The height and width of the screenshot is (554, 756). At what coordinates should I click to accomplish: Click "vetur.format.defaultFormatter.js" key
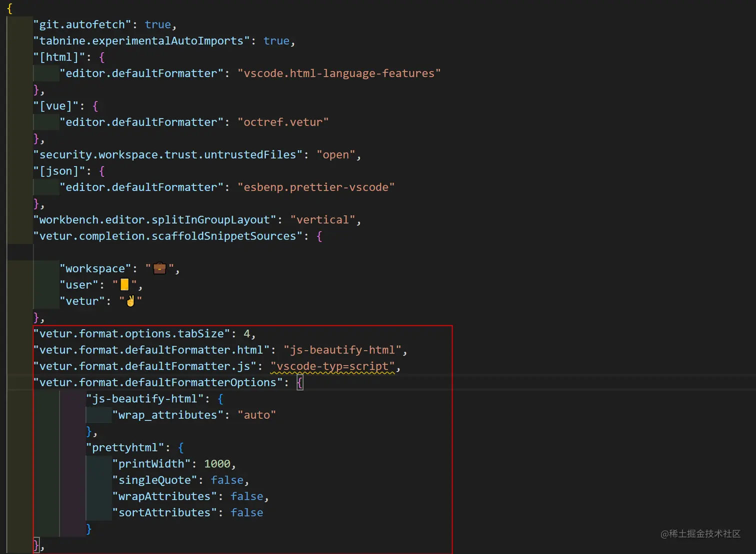(144, 366)
